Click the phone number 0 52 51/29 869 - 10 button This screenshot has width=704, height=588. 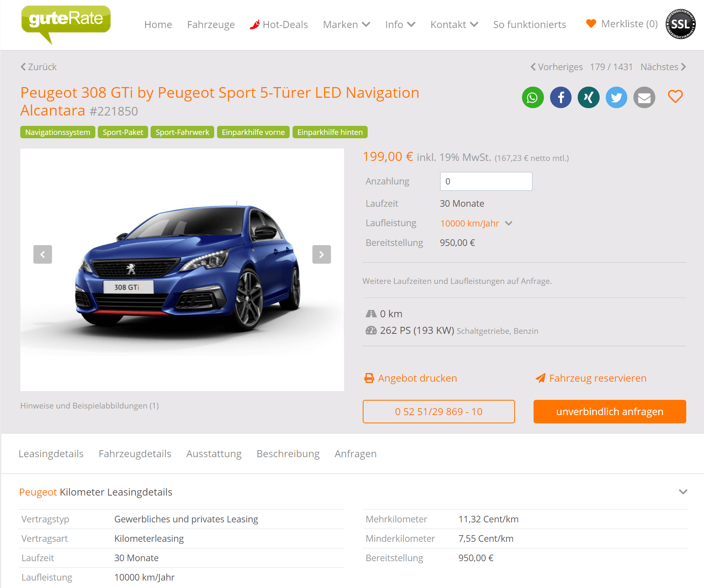tap(439, 411)
